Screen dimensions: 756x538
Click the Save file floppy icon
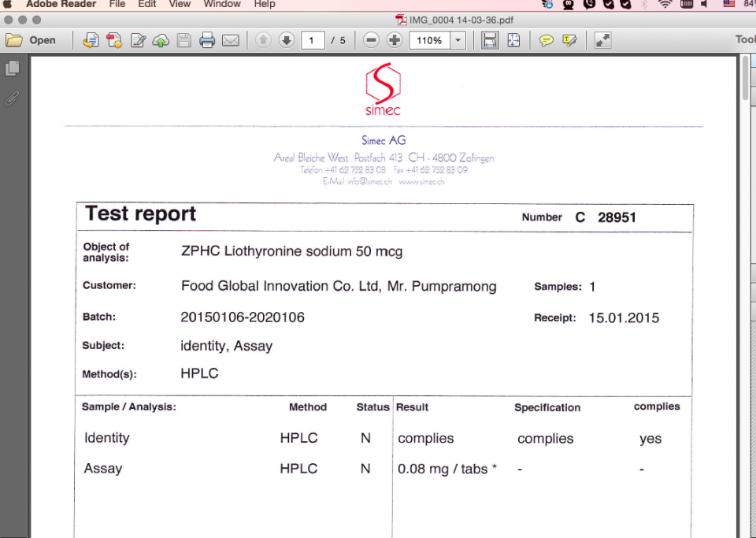(184, 40)
